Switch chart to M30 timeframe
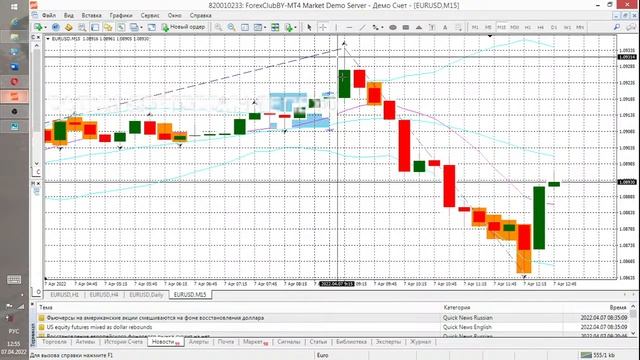Image resolution: width=640 pixels, height=360 pixels. coord(514,27)
